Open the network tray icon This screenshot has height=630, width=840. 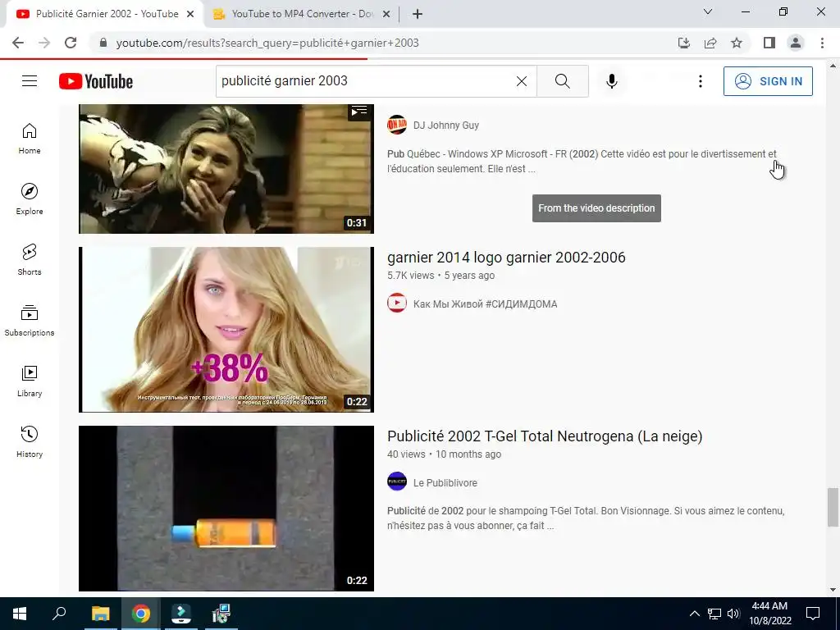tap(714, 614)
